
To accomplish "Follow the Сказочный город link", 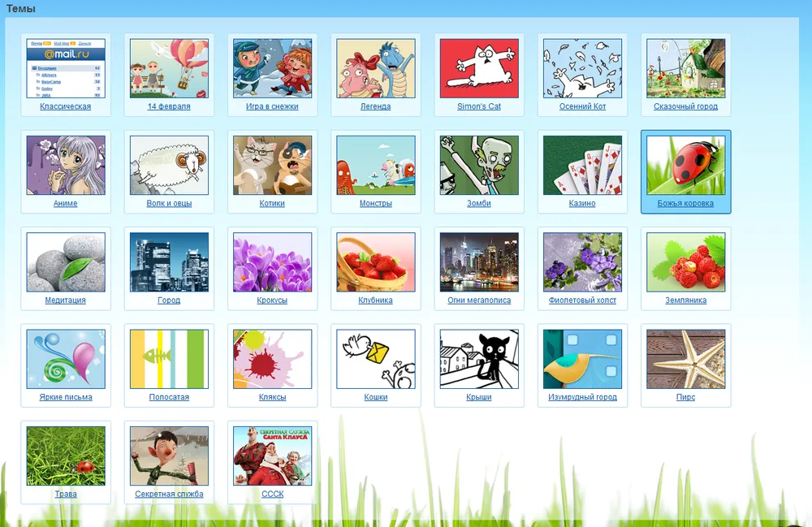I will [x=685, y=106].
